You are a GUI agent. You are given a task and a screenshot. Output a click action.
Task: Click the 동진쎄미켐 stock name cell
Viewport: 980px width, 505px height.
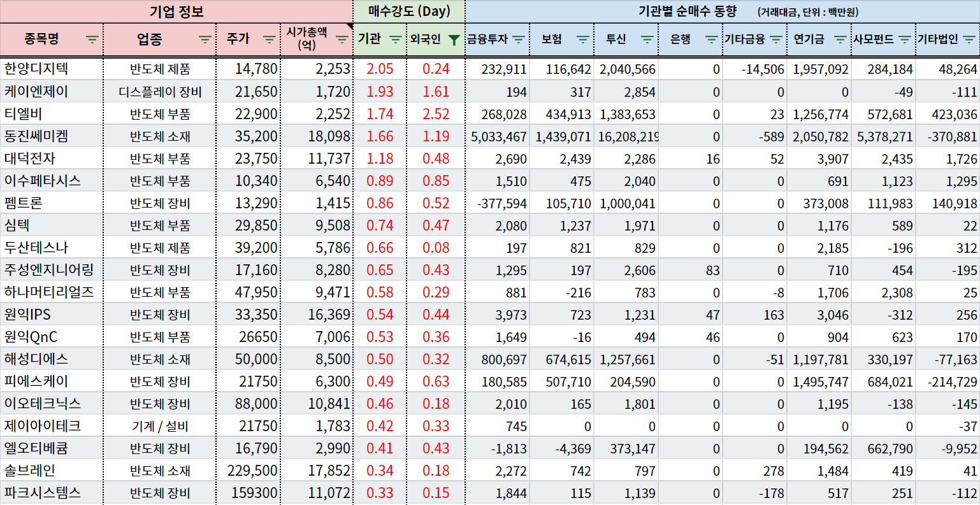[52, 136]
